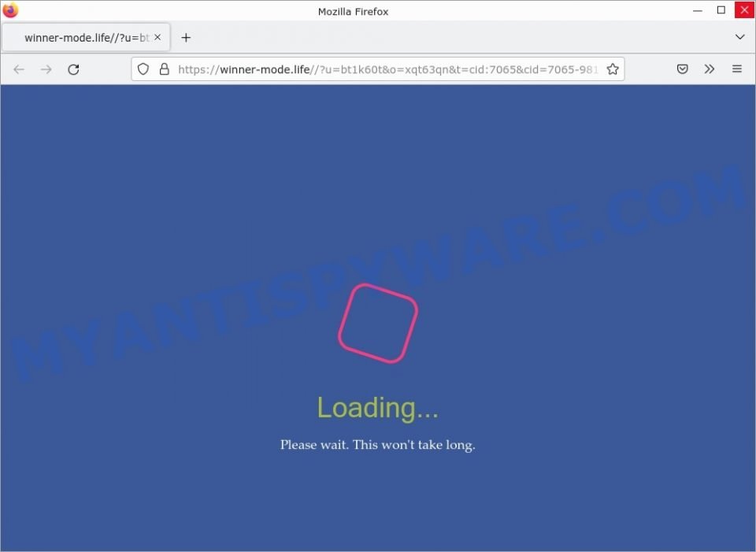756x552 pixels.
Task: Click 'Please wait. This won't take long.'
Action: [x=377, y=444]
